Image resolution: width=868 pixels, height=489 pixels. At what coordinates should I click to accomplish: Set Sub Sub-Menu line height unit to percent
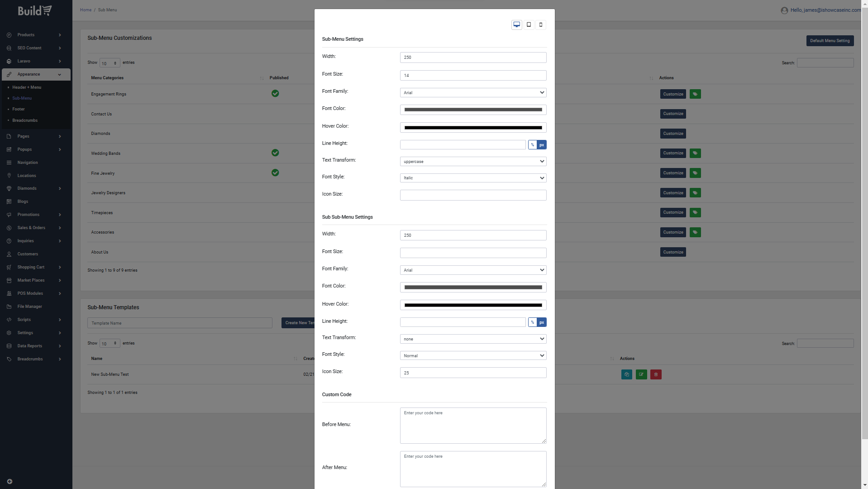532,322
